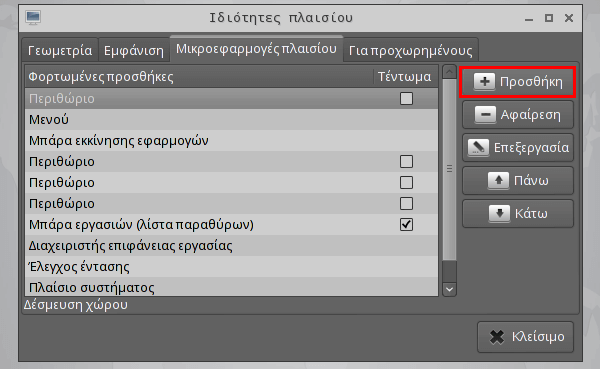Click the up arrow icon beside Πάνω
Viewport: 600px width, 369px height.
[x=498, y=180]
